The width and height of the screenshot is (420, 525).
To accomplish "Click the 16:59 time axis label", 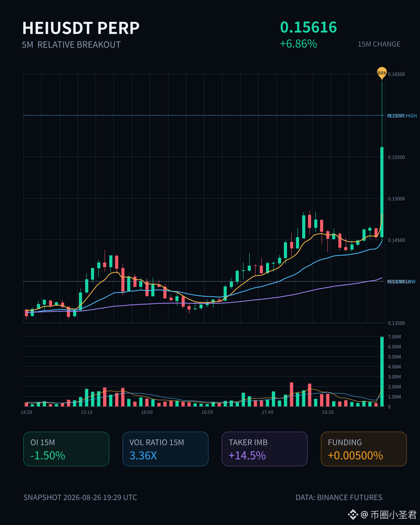I will [x=207, y=412].
